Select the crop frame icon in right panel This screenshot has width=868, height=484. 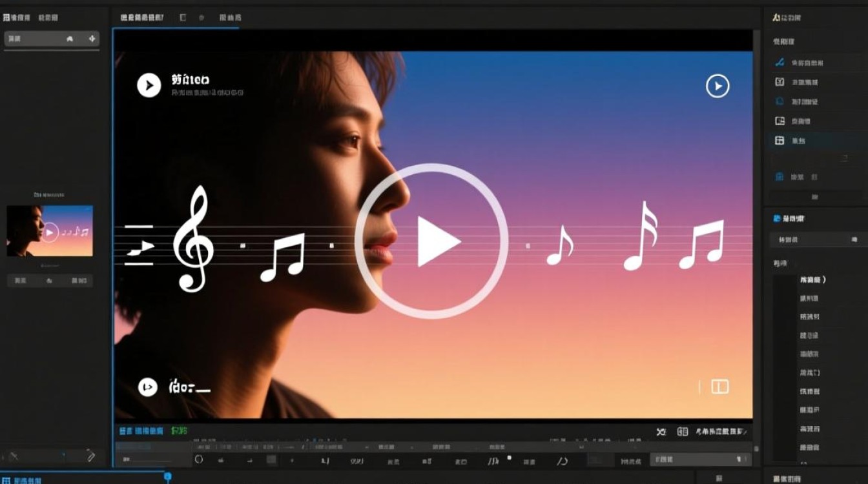[780, 121]
